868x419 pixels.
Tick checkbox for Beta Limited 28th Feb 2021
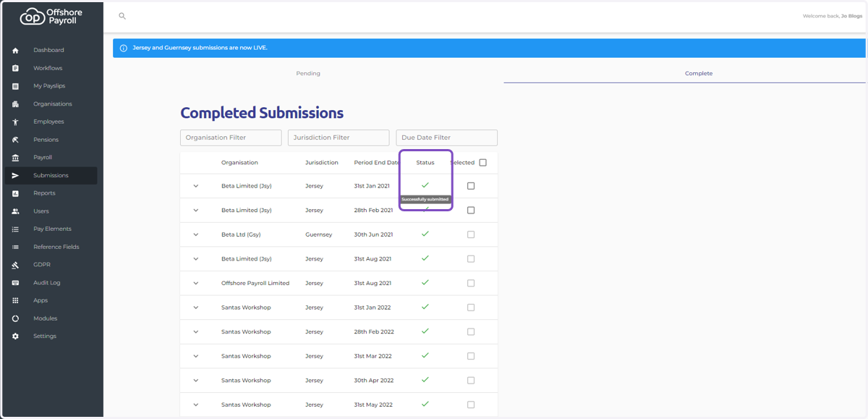(x=471, y=211)
